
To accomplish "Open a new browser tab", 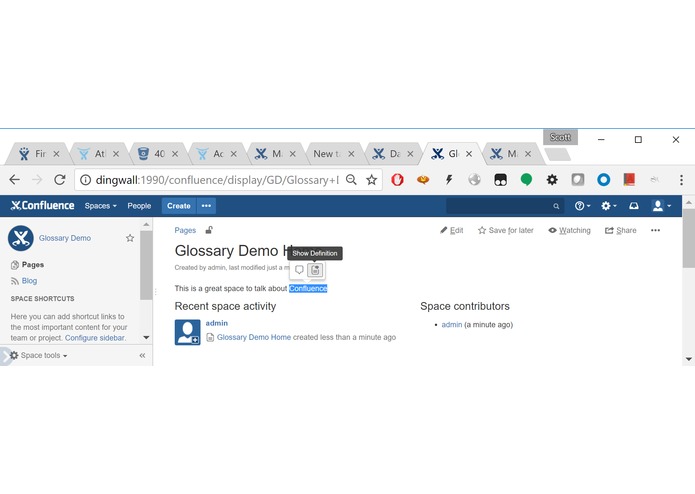I will pyautogui.click(x=557, y=155).
